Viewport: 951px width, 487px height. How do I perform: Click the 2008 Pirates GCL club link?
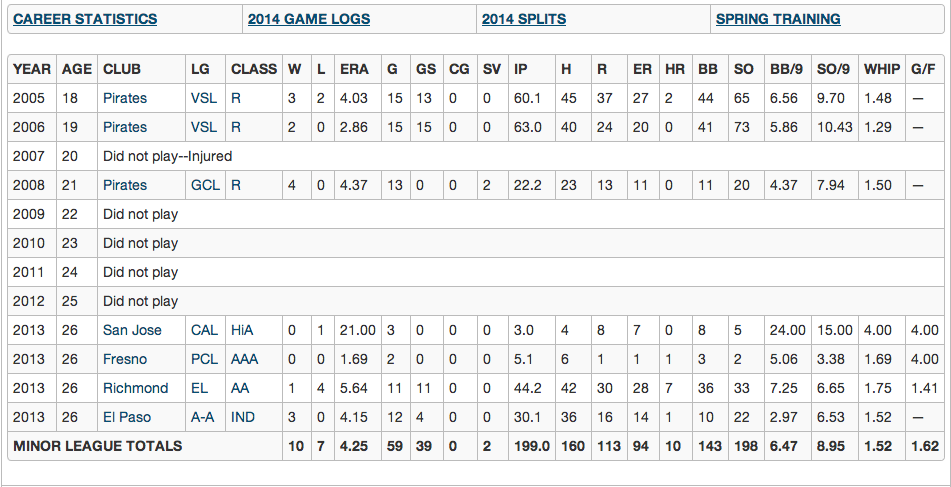click(125, 185)
